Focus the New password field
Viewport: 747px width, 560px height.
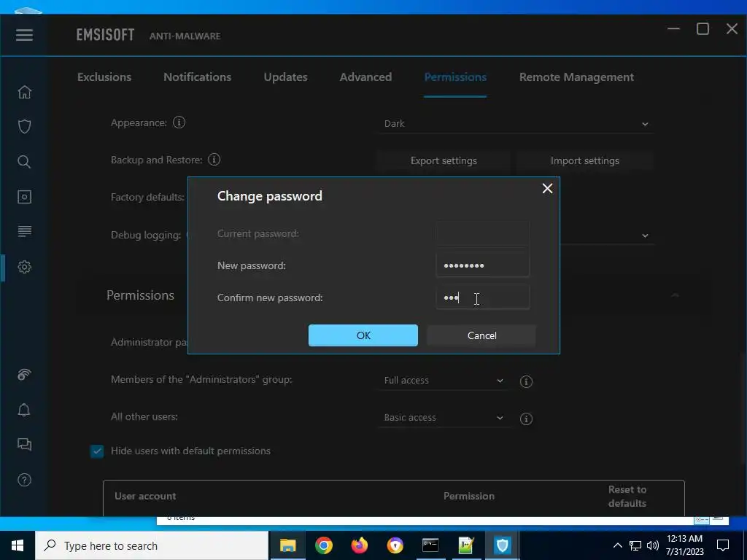[x=483, y=265]
